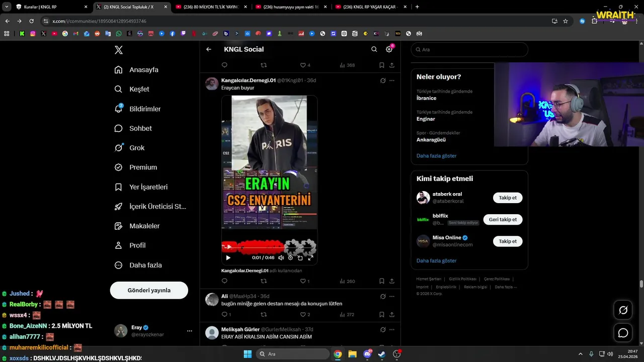
Task: Open a new browser tab
Action: pos(417,7)
